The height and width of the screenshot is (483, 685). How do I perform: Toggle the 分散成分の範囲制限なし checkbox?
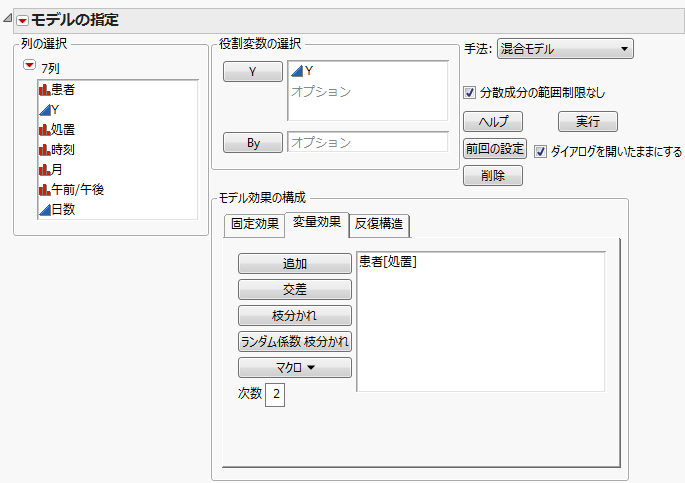pyautogui.click(x=469, y=93)
